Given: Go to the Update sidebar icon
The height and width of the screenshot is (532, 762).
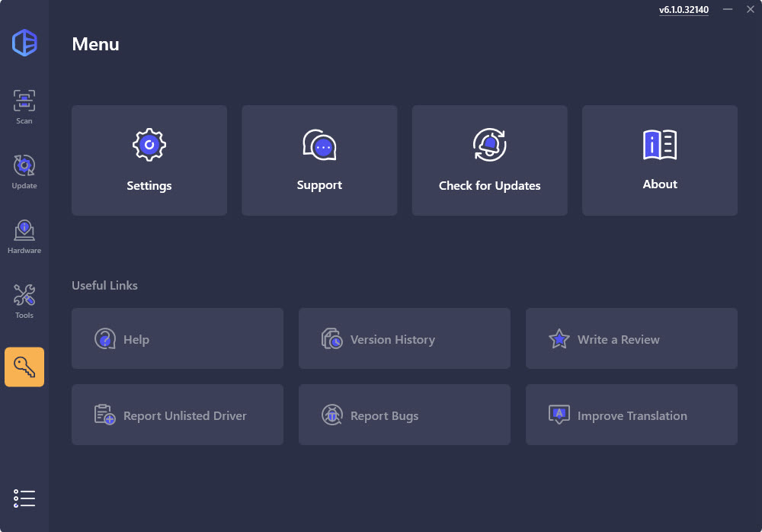Looking at the screenshot, I should (24, 171).
